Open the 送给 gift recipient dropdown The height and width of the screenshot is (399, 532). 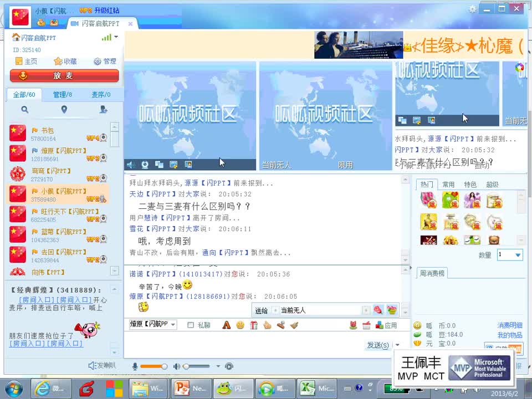click(366, 310)
